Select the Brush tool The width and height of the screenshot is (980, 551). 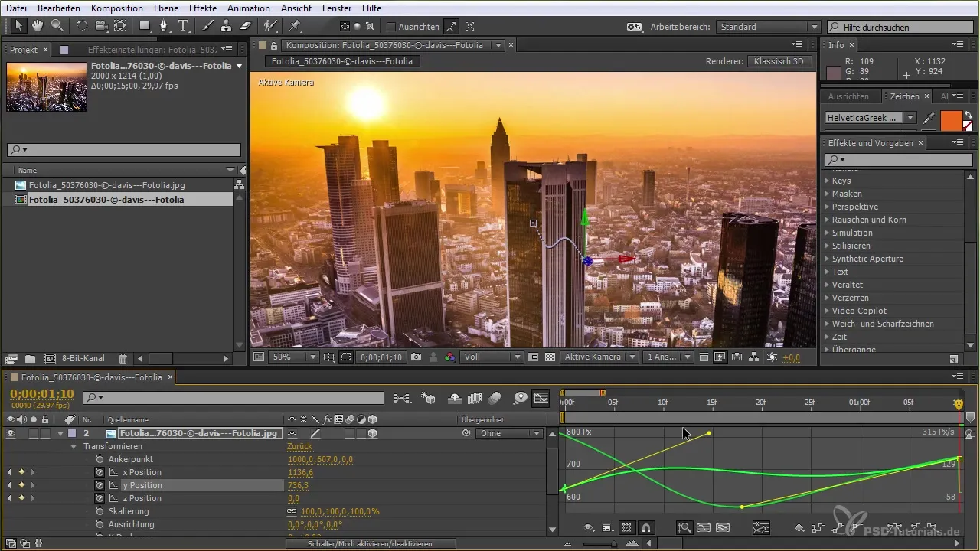pos(207,26)
